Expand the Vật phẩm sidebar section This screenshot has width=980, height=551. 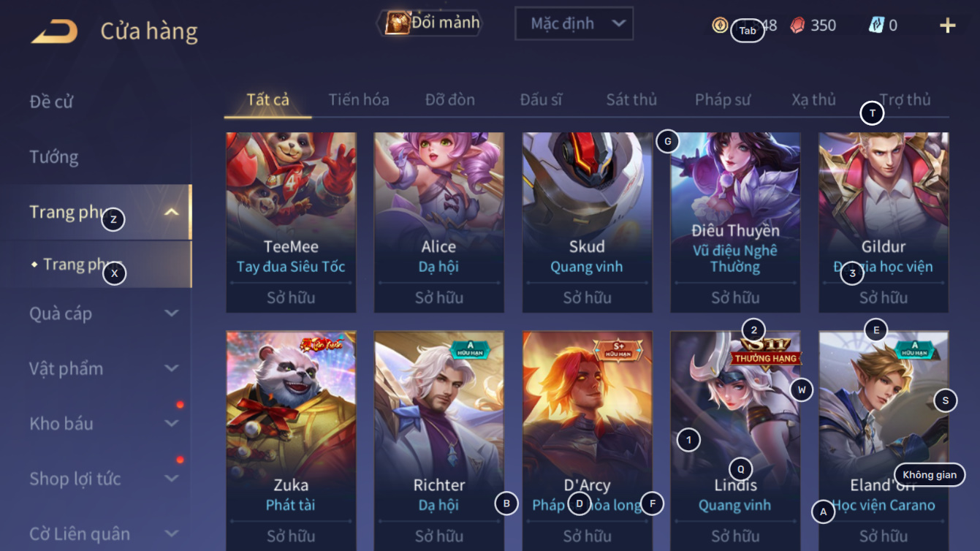171,368
